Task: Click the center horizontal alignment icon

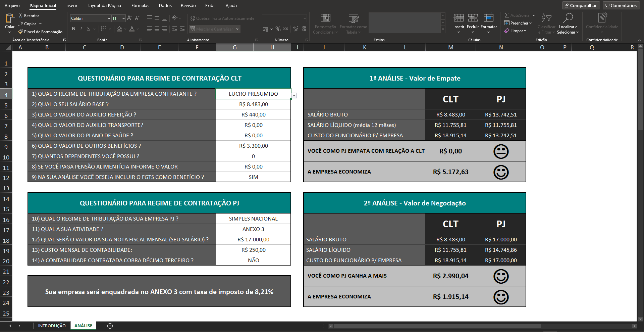Action: click(157, 29)
